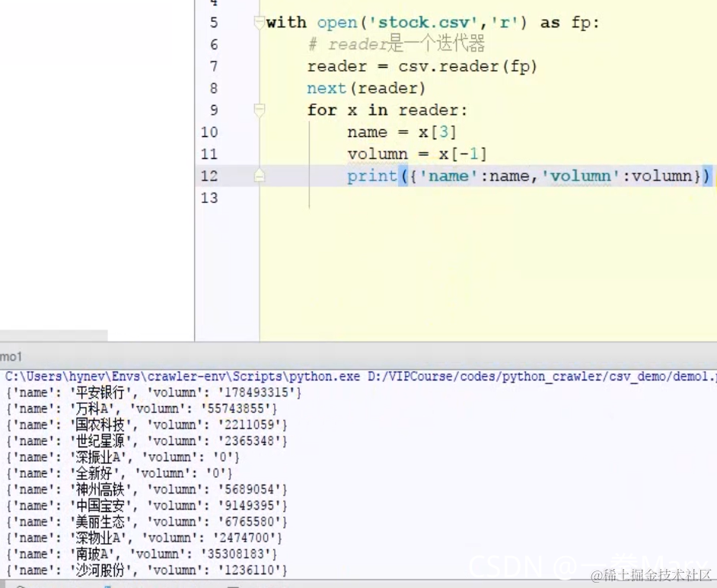
Task: Click next keyword on line 8
Action: coord(327,88)
